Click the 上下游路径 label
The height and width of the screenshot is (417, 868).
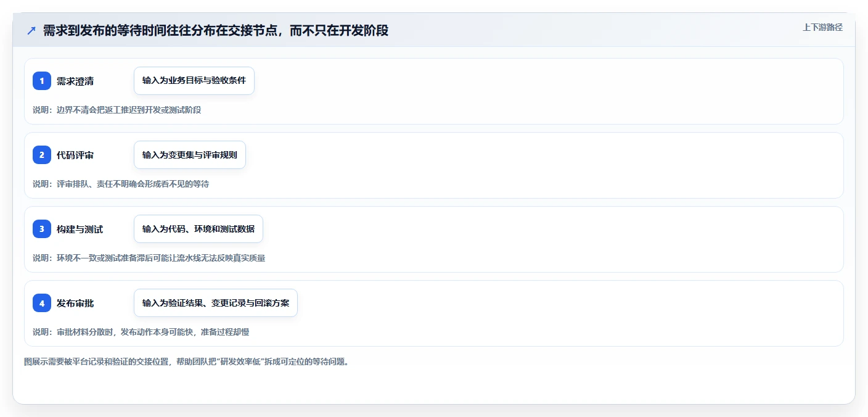point(822,27)
